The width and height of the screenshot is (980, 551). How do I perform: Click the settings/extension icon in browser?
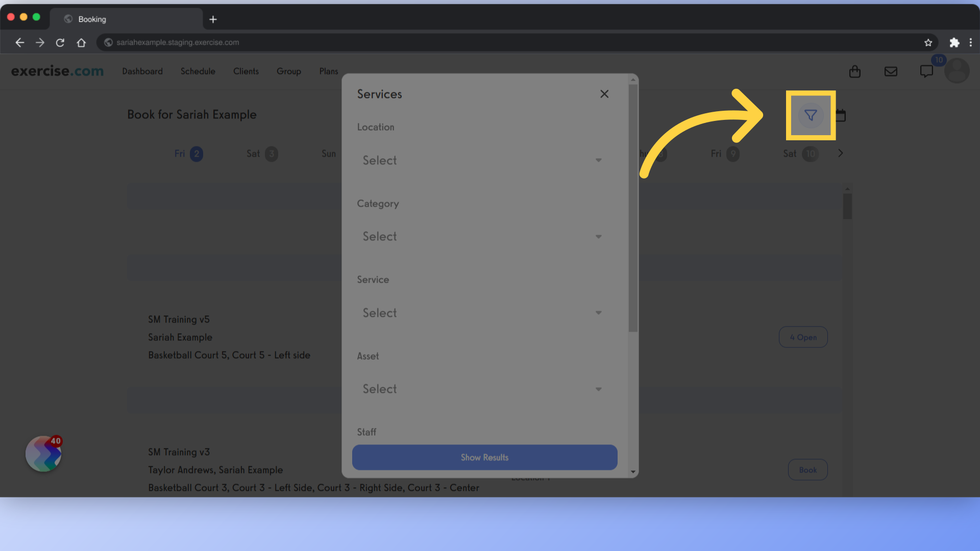[954, 42]
